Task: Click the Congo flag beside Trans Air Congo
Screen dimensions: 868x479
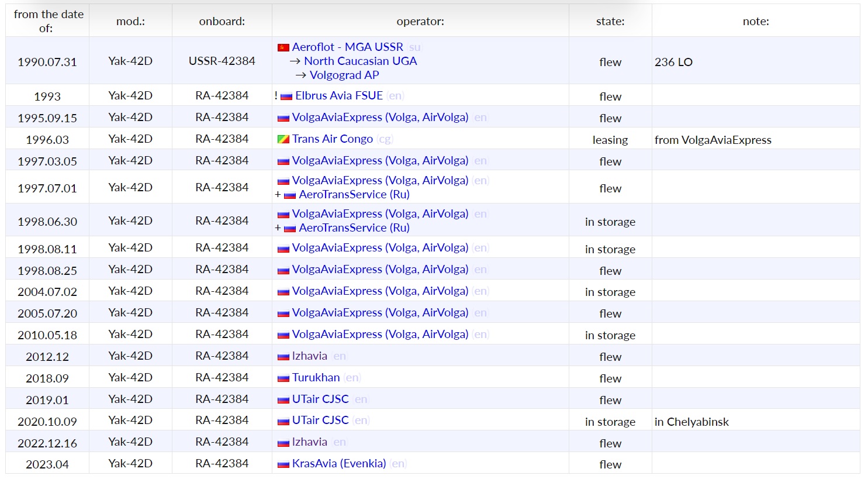Action: pyautogui.click(x=283, y=139)
